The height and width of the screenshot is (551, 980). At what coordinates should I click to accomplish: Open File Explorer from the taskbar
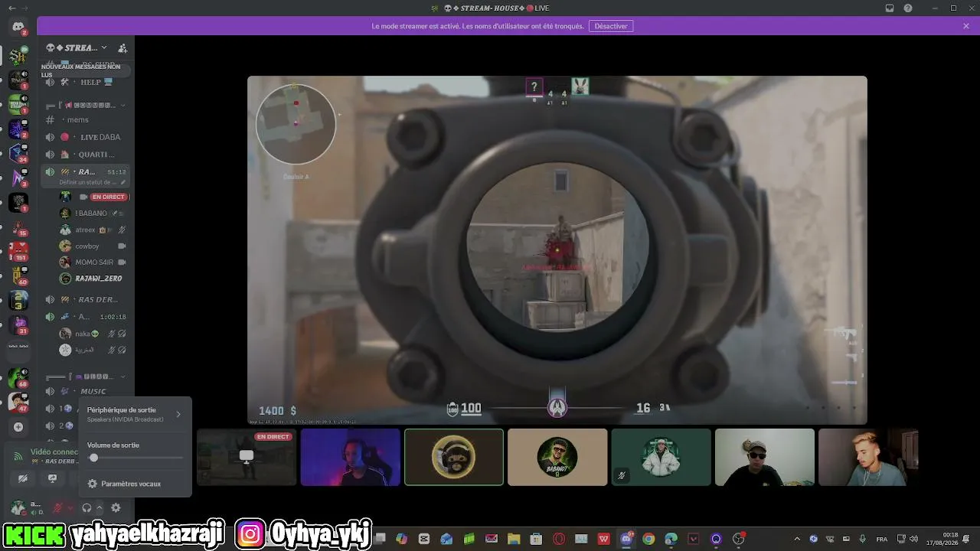[x=514, y=539]
